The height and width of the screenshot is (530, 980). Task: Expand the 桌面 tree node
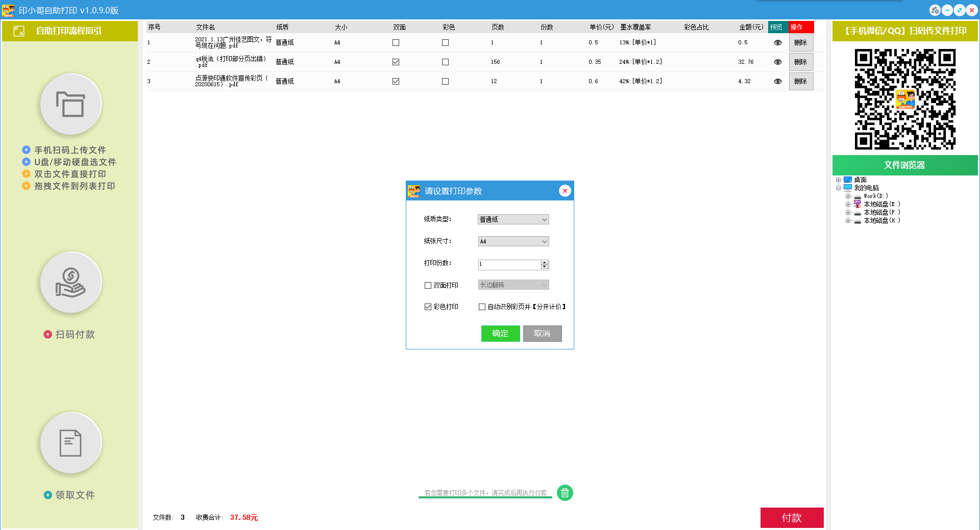coord(838,180)
